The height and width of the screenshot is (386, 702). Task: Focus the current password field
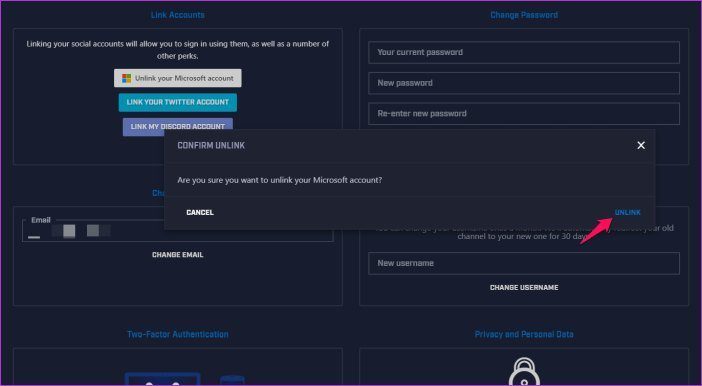point(524,52)
